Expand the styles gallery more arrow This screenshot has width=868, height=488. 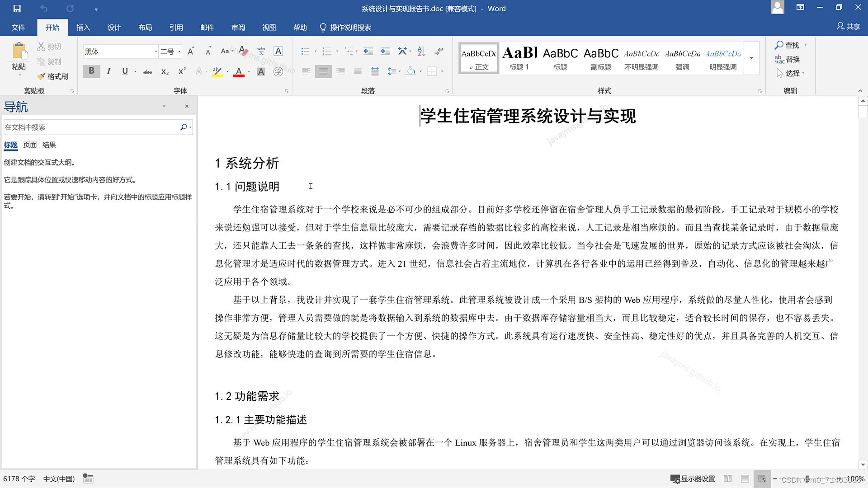(x=751, y=58)
